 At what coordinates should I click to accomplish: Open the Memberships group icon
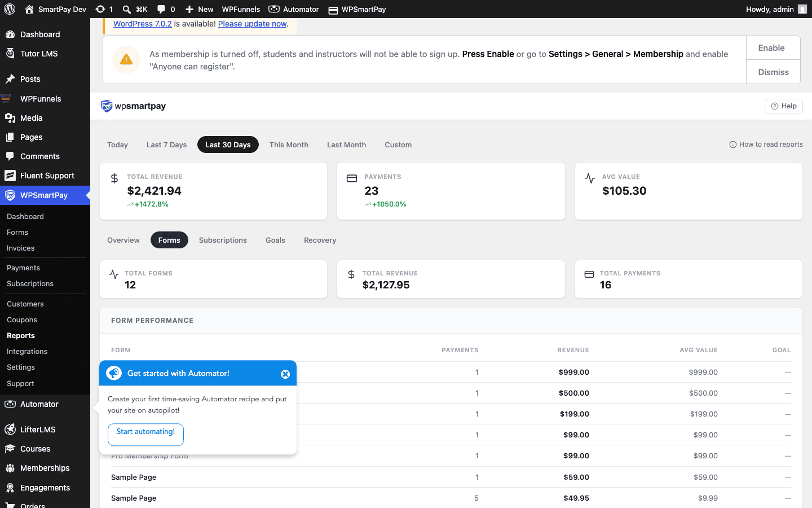coord(10,468)
